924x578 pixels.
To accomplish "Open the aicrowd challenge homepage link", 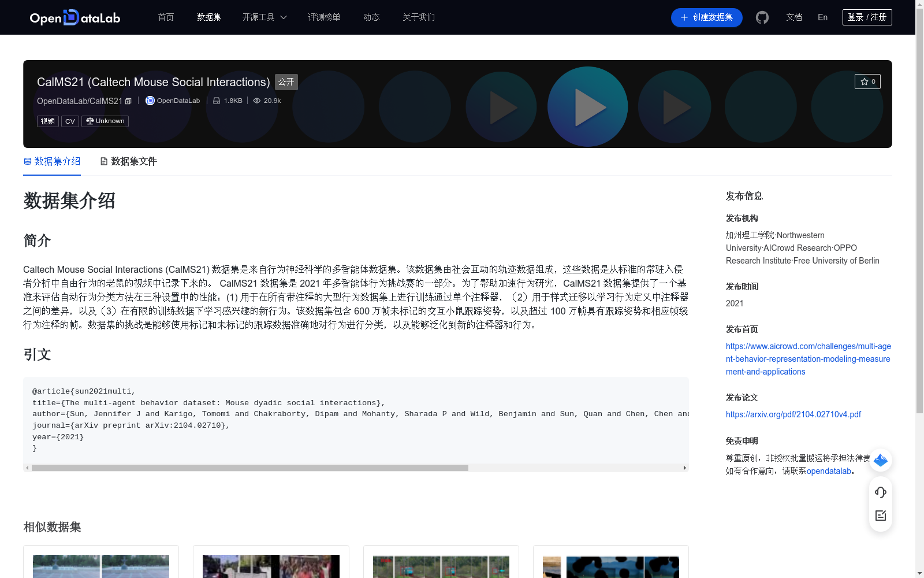I will [x=808, y=359].
